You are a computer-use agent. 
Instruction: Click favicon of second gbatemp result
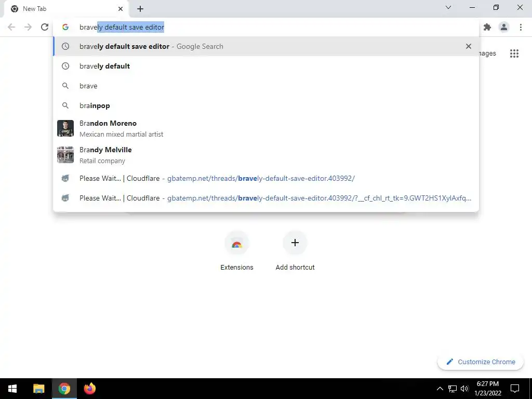(65, 198)
